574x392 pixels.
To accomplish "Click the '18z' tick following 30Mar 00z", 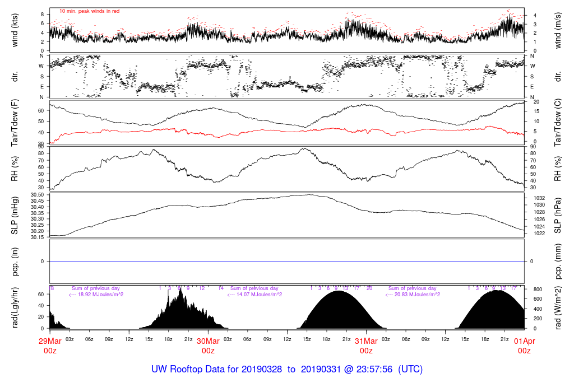I will point(327,339).
